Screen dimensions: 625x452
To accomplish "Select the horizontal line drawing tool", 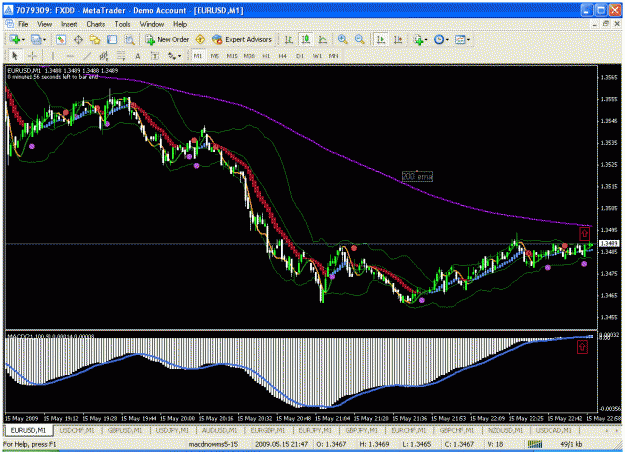I will tap(70, 56).
